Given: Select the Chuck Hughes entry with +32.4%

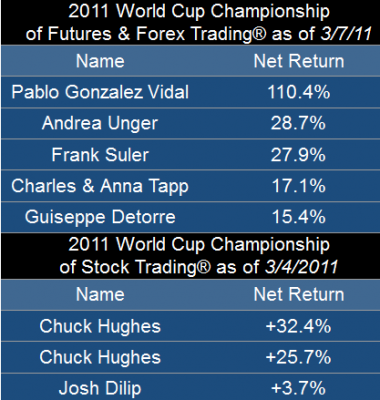Looking at the screenshot, I should click(100, 326).
